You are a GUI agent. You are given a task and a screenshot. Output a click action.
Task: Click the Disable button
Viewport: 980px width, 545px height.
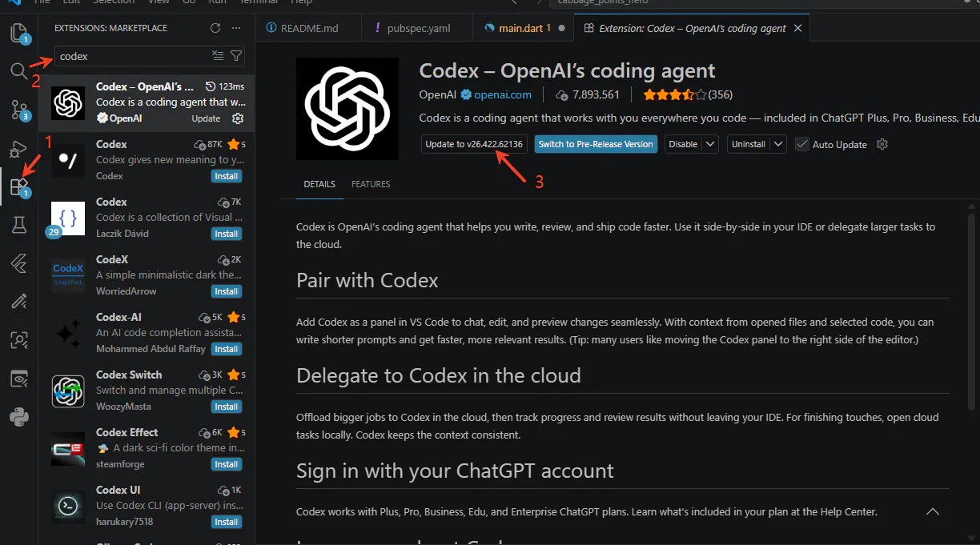[x=683, y=144]
